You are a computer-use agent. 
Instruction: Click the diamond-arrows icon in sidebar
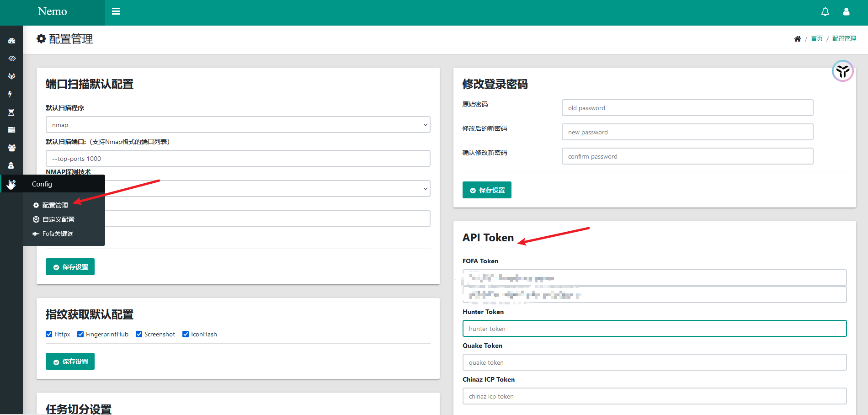[12, 59]
